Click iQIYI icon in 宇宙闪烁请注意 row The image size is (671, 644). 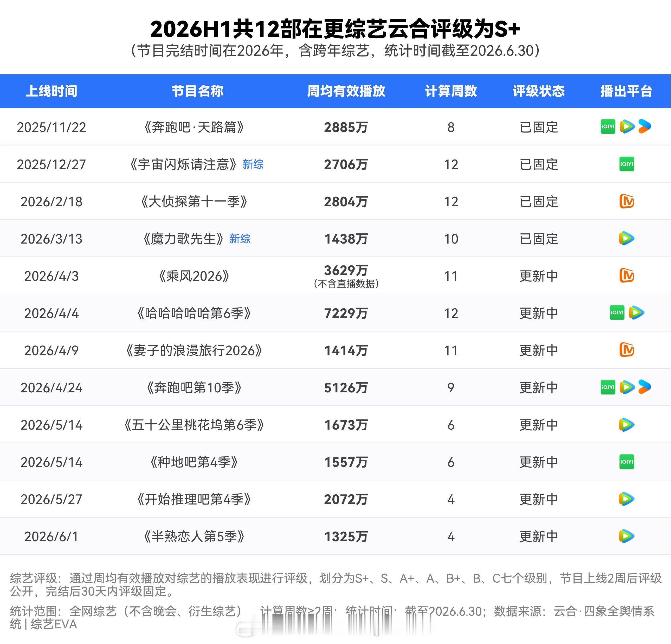[627, 164]
